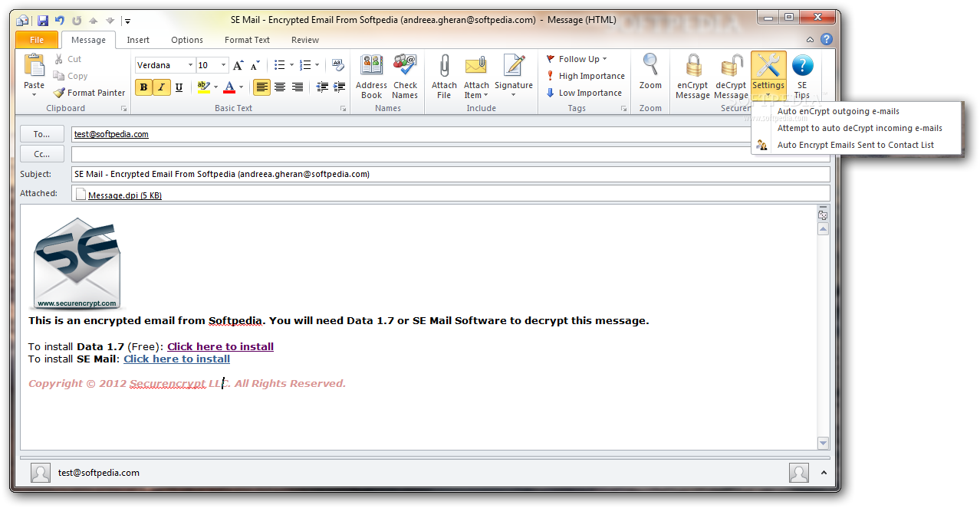Click the Redo icon in quick access toolbar
980x508 pixels.
point(77,21)
